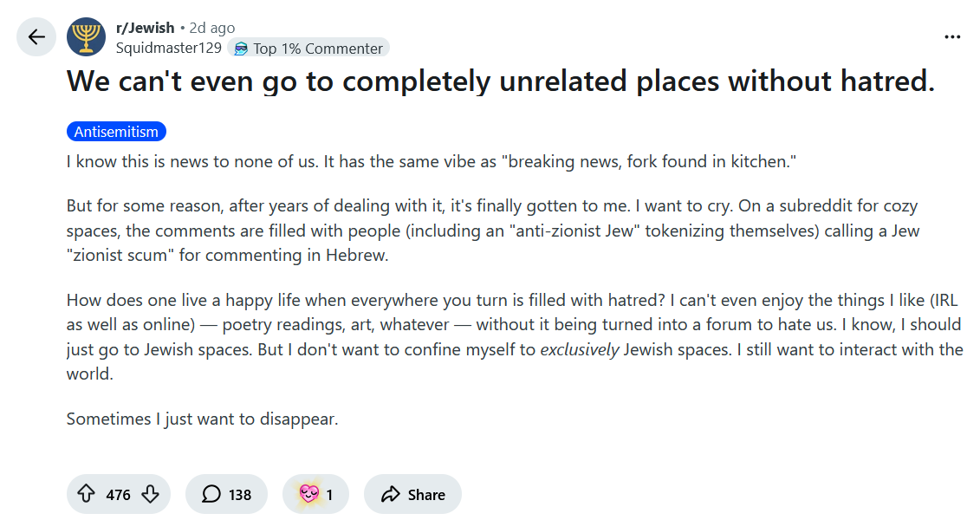Click the italic word "exclusively" in the post

(x=579, y=350)
